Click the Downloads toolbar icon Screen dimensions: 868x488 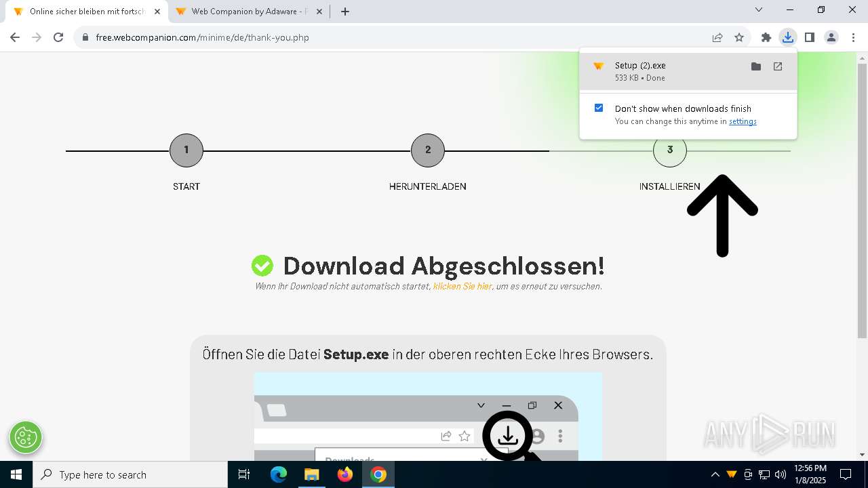tap(787, 37)
